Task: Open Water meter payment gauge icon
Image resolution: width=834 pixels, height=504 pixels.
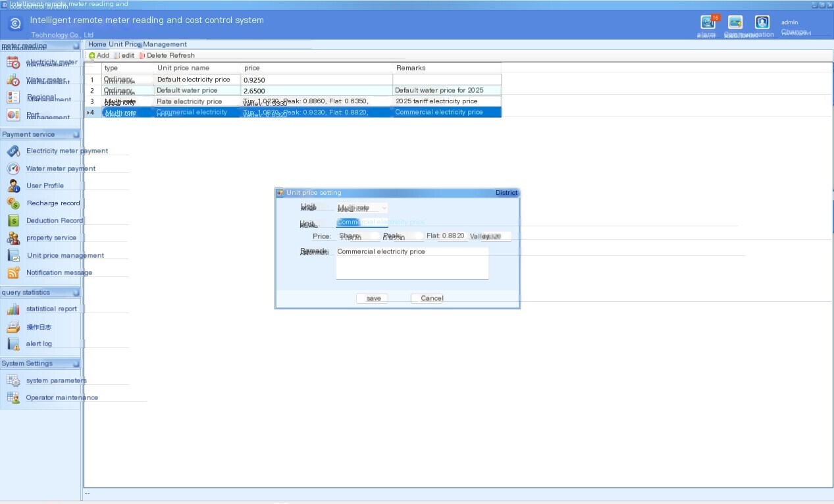Action: click(13, 168)
